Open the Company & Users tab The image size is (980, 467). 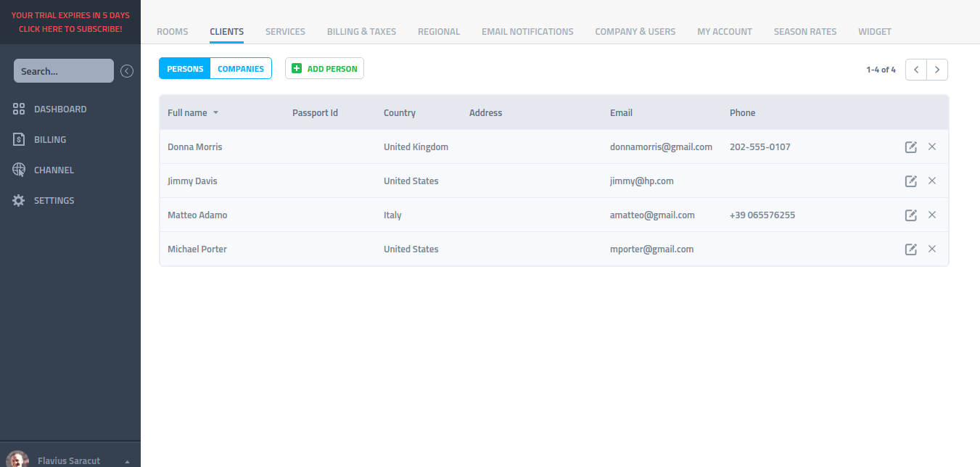click(635, 32)
